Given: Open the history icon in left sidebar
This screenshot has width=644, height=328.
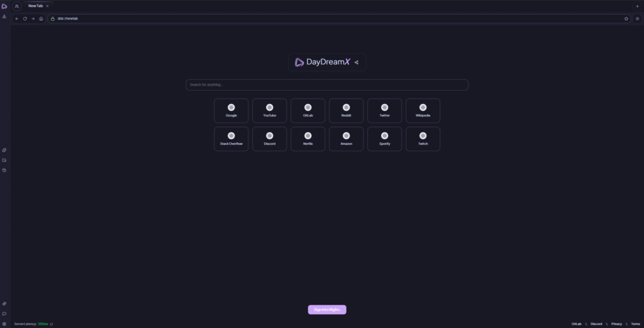Looking at the screenshot, I should 4,170.
